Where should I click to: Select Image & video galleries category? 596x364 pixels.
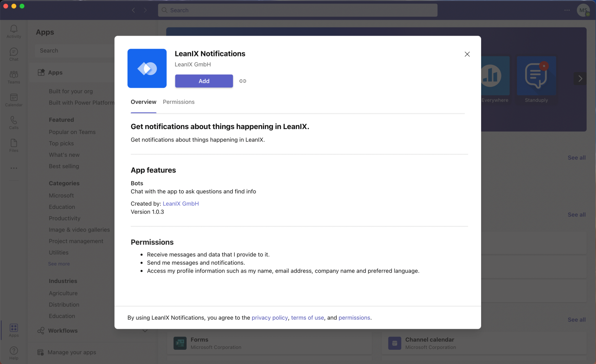click(79, 230)
